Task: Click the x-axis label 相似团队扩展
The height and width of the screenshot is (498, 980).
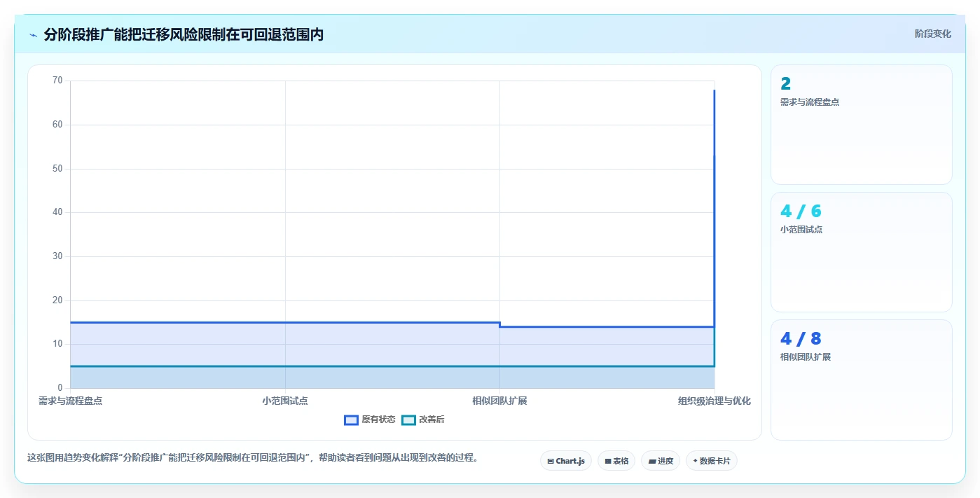Action: (x=499, y=401)
